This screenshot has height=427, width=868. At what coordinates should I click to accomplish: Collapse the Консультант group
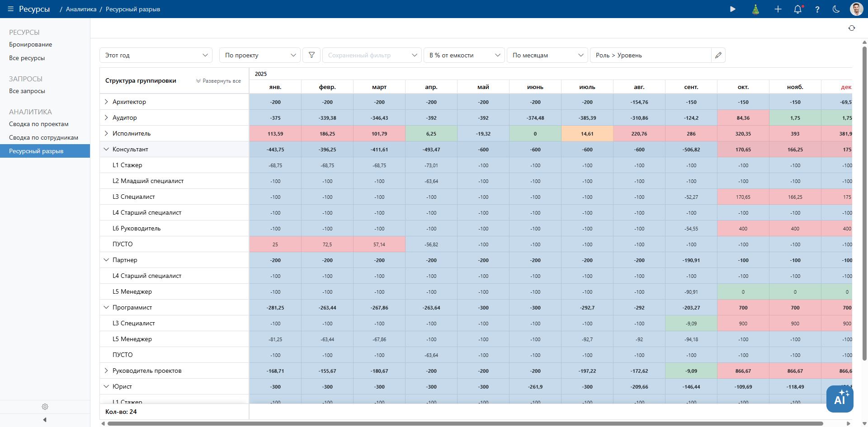coord(106,149)
